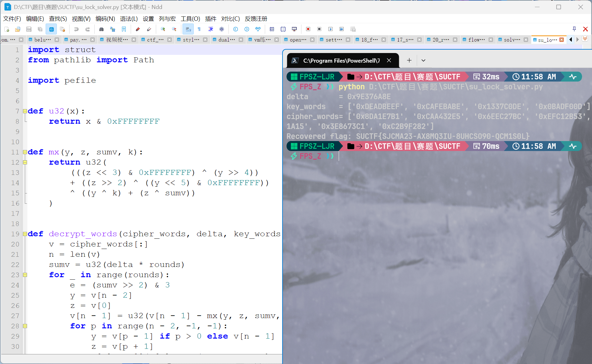Undo the last edit
The width and height of the screenshot is (592, 364).
coord(76,29)
